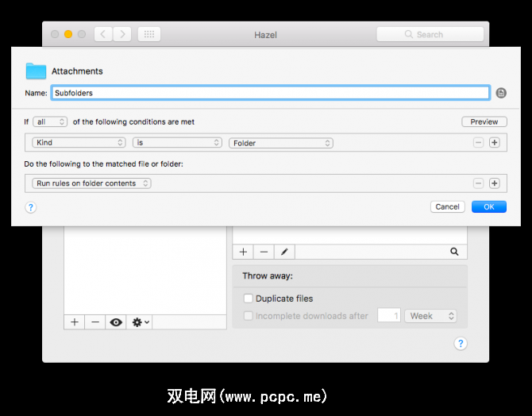The image size is (532, 416).
Task: Click the 'Throw away:' heading
Action: 268,275
